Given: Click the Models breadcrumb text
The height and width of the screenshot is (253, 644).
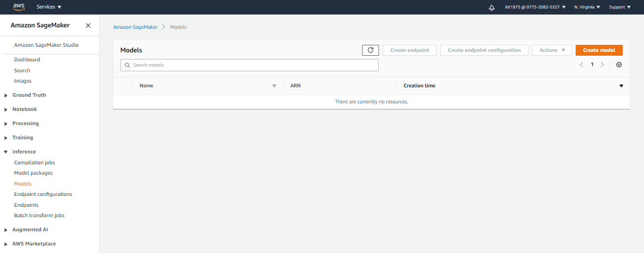Looking at the screenshot, I should (x=178, y=27).
